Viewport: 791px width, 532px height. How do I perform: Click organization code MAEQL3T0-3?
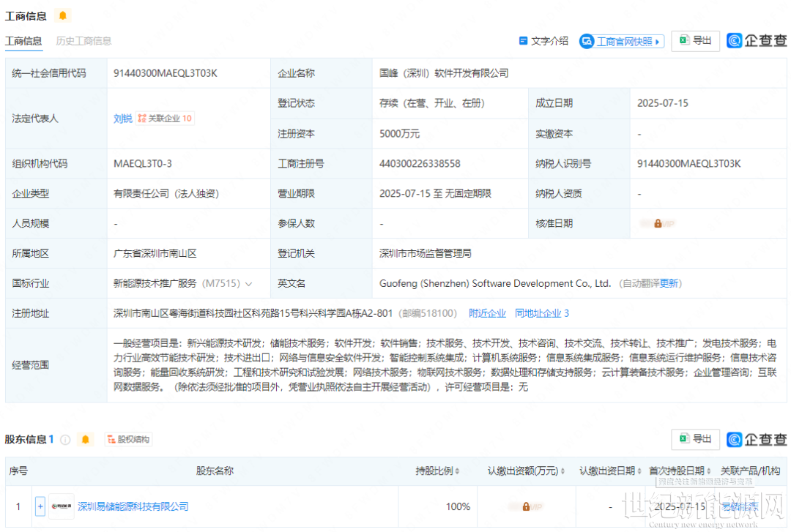click(143, 163)
